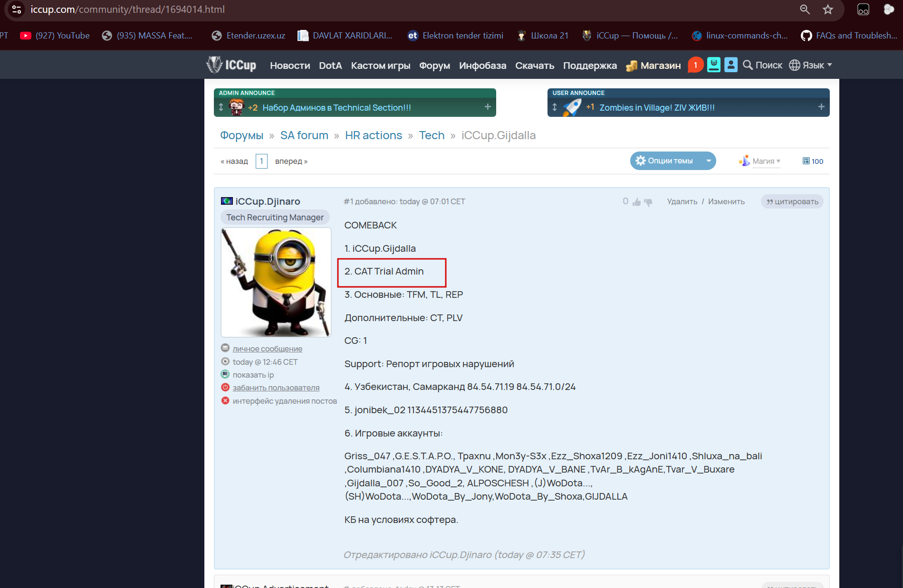Go to the Форум section
The image size is (903, 588).
pos(434,66)
